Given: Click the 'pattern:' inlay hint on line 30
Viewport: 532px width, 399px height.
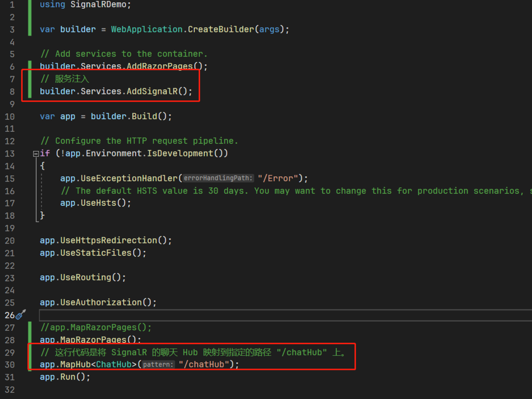Looking at the screenshot, I should (x=158, y=365).
